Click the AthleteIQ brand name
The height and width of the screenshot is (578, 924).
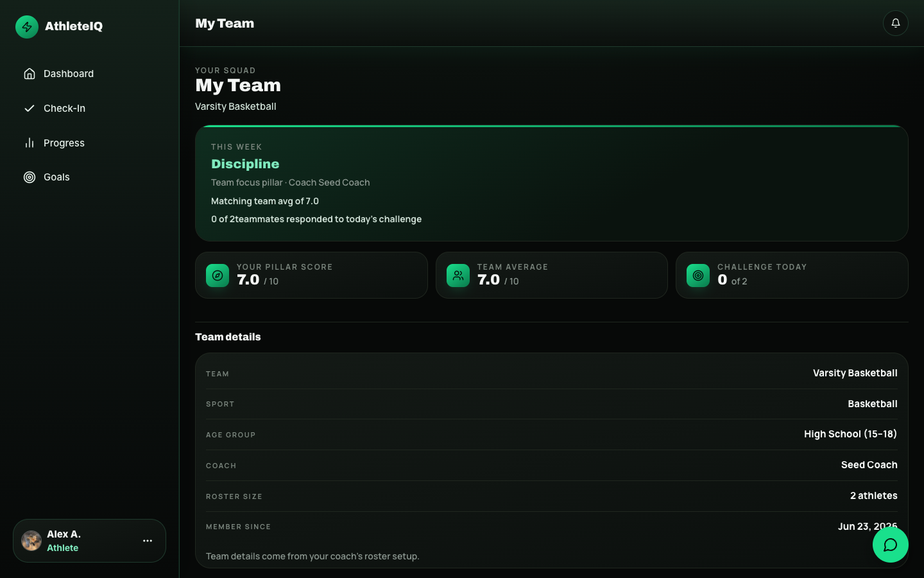pos(74,26)
